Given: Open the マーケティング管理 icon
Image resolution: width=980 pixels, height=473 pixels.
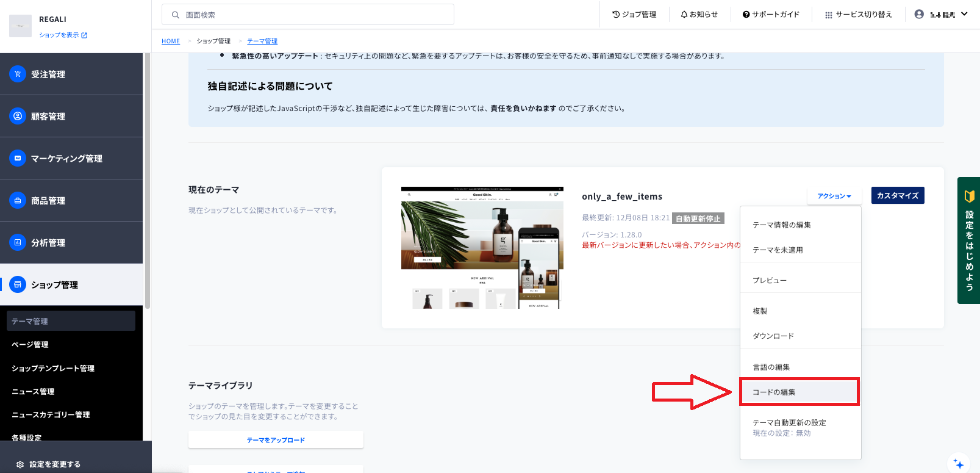Looking at the screenshot, I should pyautogui.click(x=18, y=158).
